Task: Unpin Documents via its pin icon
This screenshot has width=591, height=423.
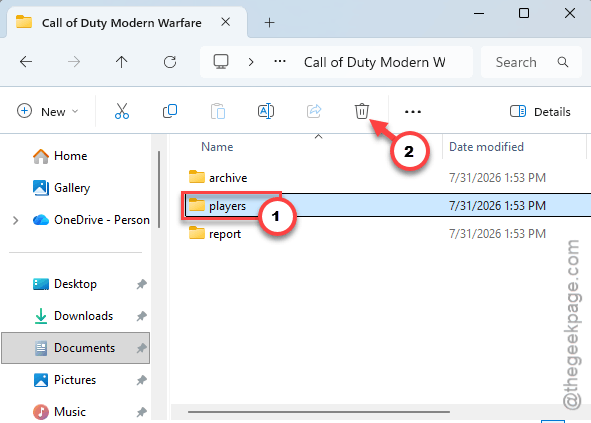Action: click(x=141, y=348)
